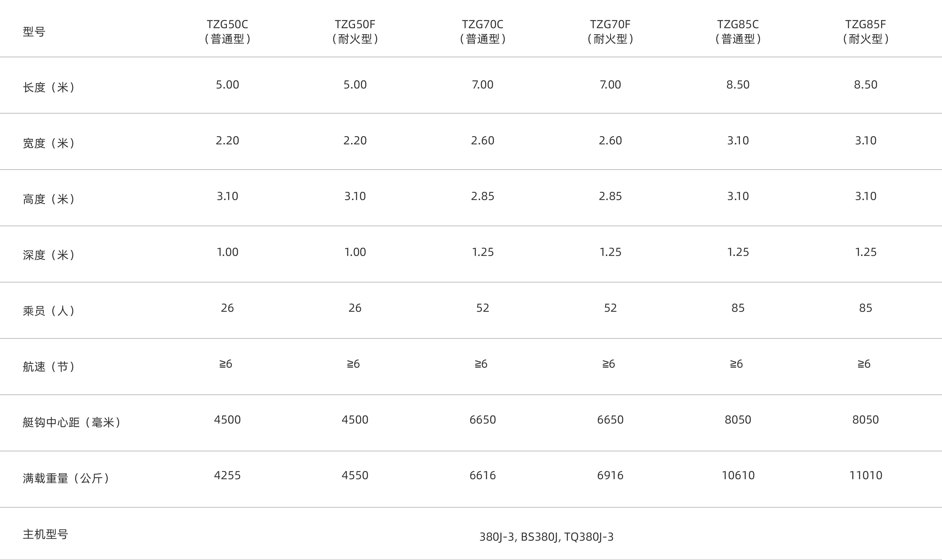Click the 型号 row label
Viewport: 942px width, 560px height.
(x=34, y=31)
